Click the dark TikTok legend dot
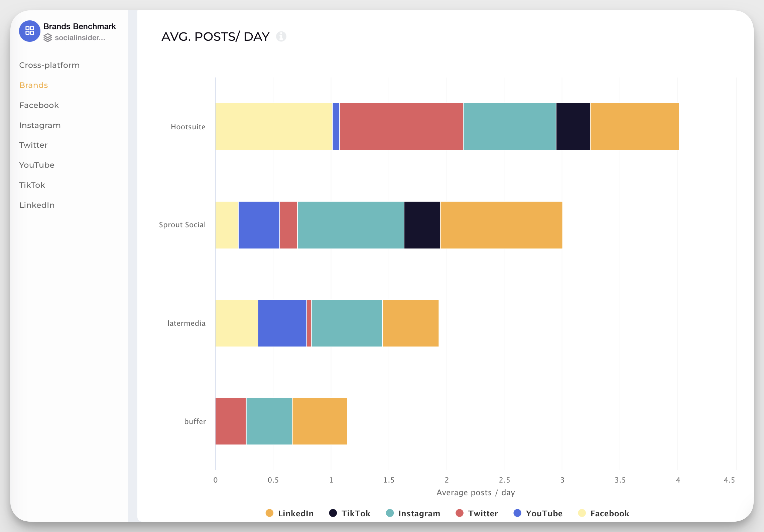This screenshot has width=764, height=532. [333, 513]
